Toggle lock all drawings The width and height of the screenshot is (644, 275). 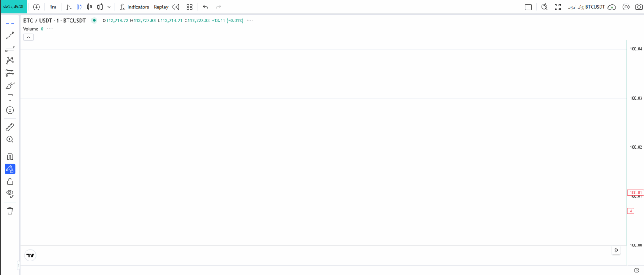click(x=10, y=181)
